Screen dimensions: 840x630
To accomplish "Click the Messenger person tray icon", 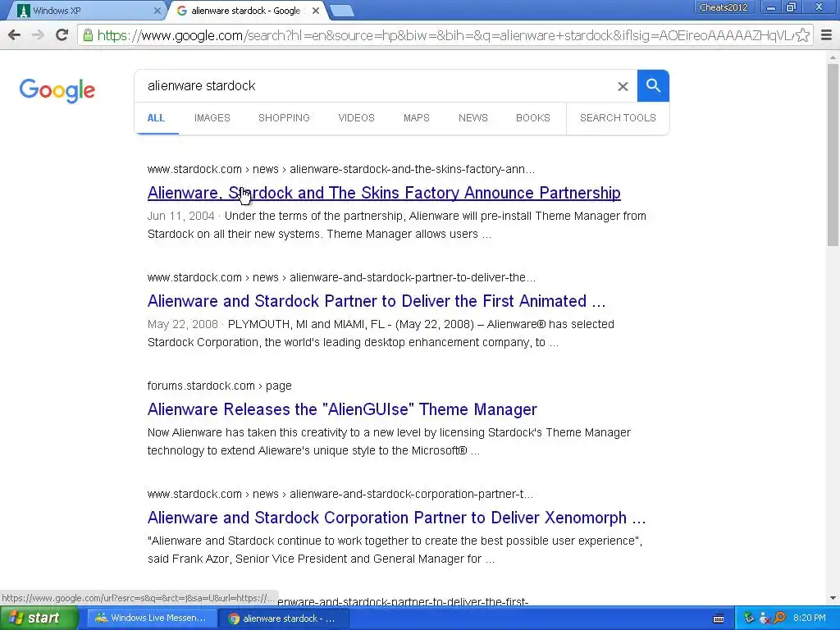I will (x=764, y=619).
